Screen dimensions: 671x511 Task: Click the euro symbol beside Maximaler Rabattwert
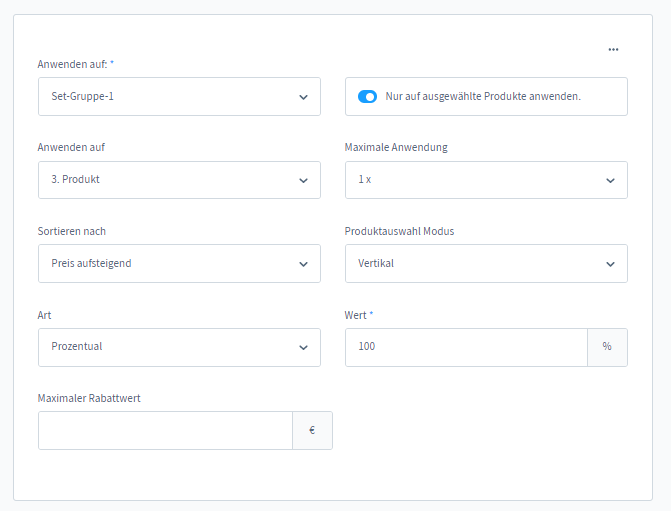click(x=312, y=430)
